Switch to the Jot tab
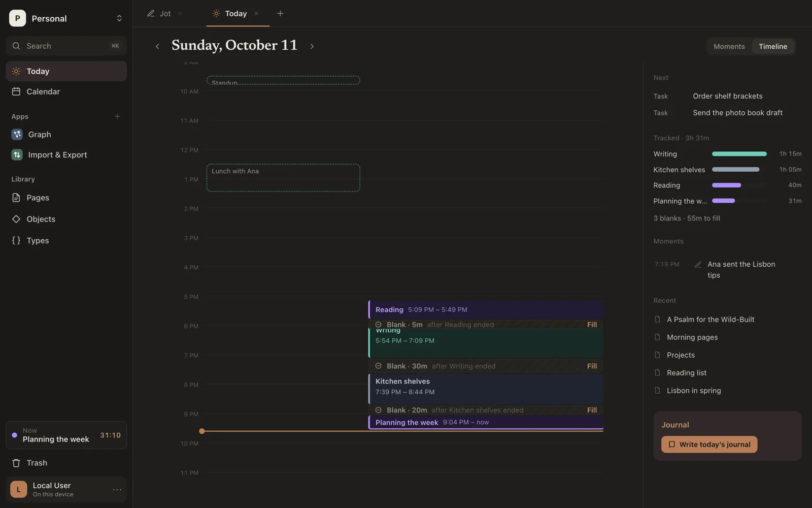The height and width of the screenshot is (508, 812). (159, 14)
